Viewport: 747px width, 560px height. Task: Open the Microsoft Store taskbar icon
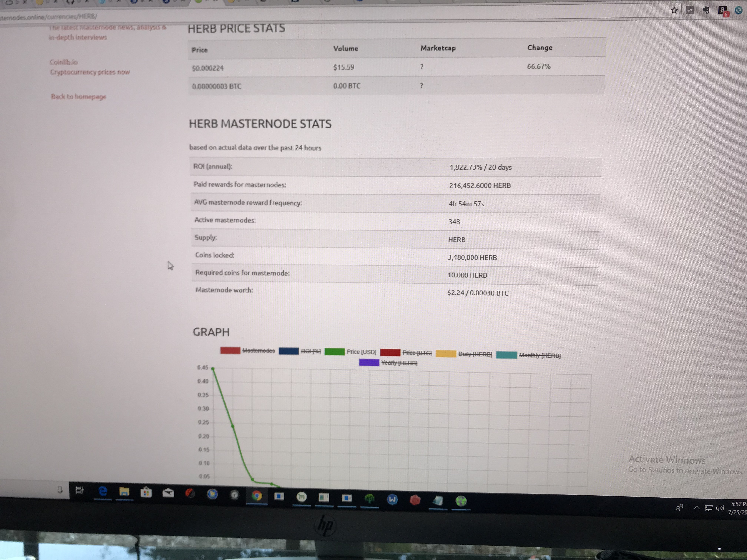(146, 492)
